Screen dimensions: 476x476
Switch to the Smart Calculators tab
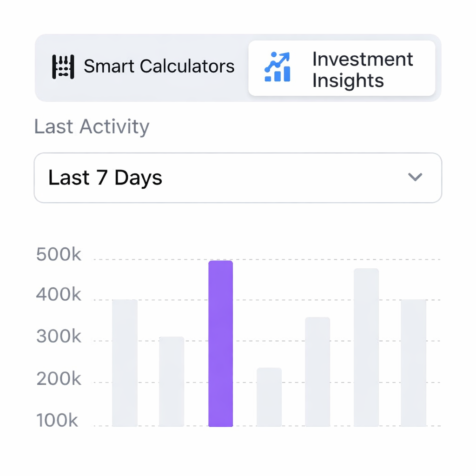pos(142,67)
